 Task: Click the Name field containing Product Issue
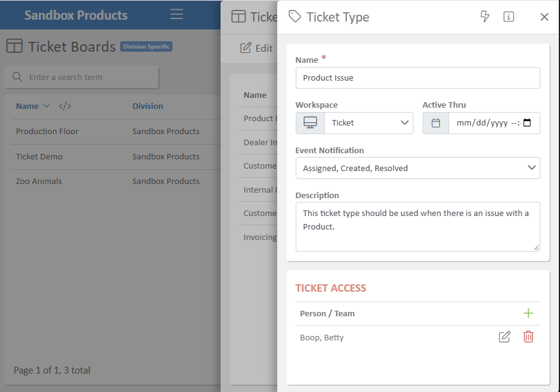pyautogui.click(x=418, y=78)
